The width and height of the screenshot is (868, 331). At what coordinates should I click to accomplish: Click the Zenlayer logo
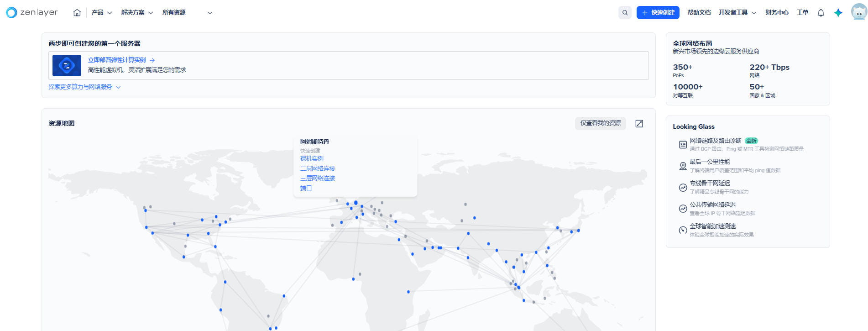[32, 13]
